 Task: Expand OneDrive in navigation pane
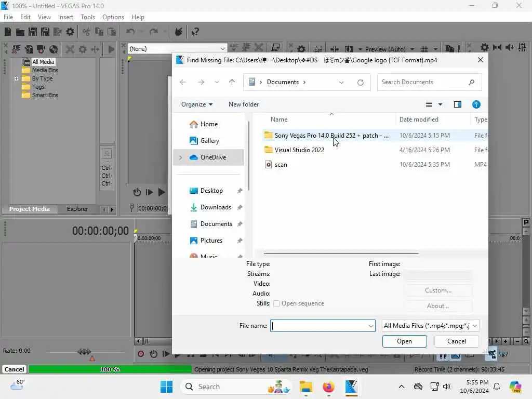[180, 157]
